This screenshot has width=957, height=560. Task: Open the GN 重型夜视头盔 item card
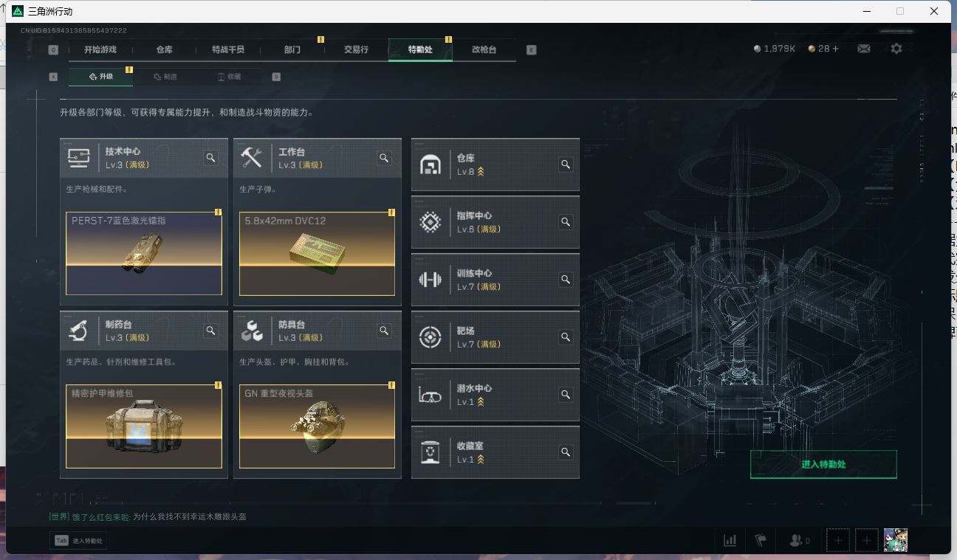click(317, 426)
